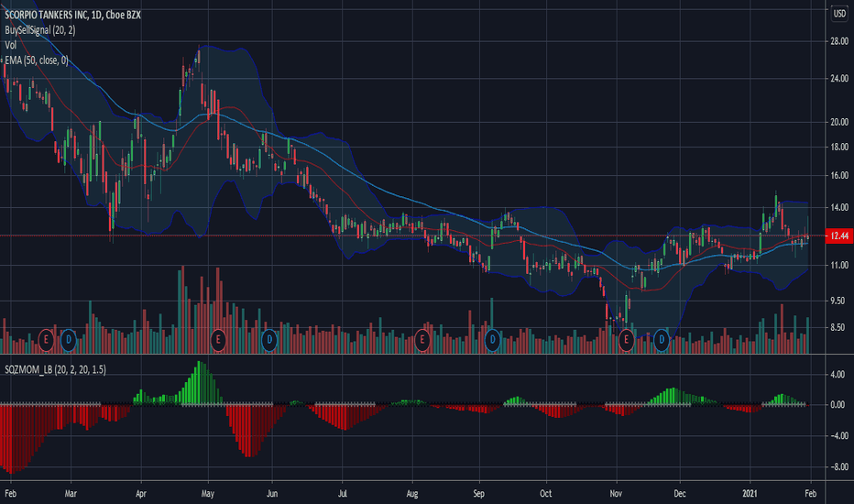
Task: Click the earnings E marker in mid-February
Action: pyautogui.click(x=46, y=340)
